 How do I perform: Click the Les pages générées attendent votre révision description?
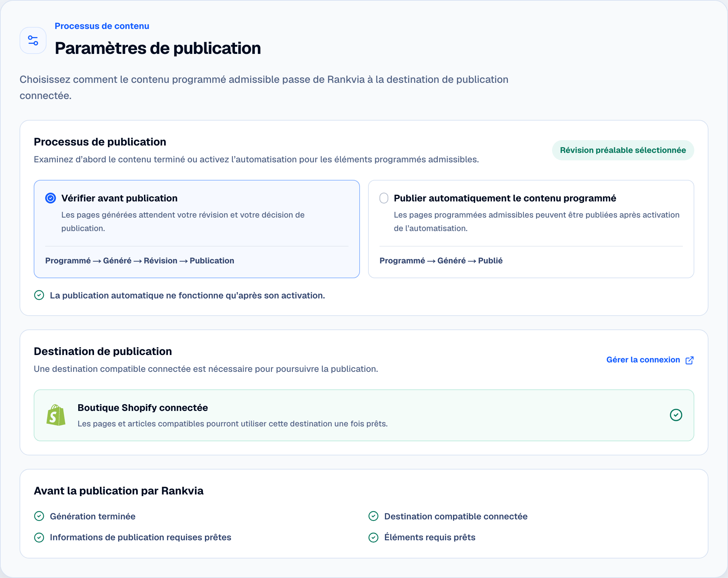(183, 221)
